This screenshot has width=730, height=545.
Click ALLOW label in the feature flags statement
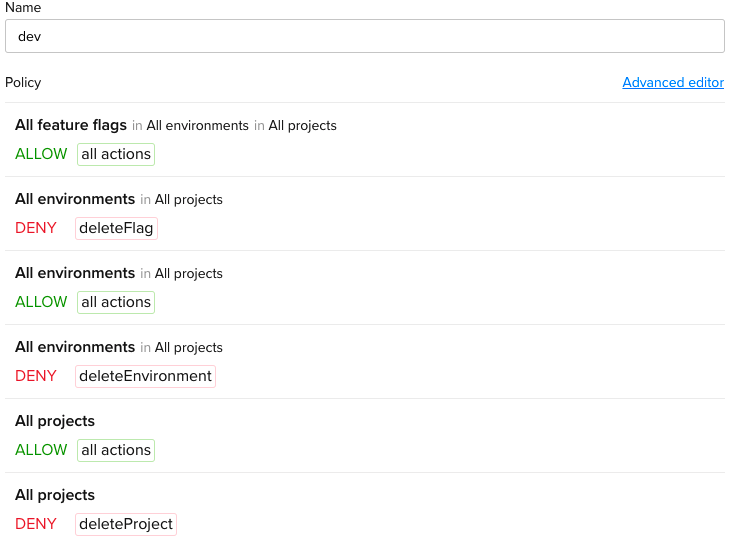click(x=41, y=154)
